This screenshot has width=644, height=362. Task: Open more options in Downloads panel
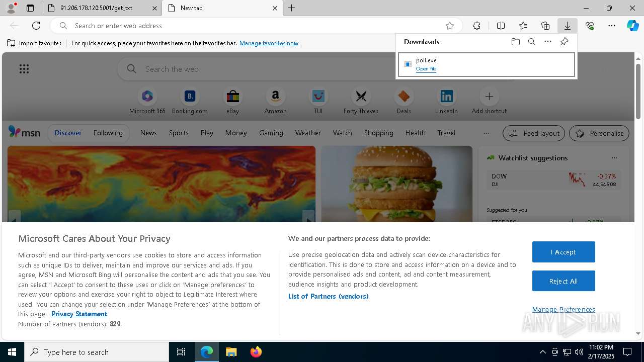[x=548, y=42]
